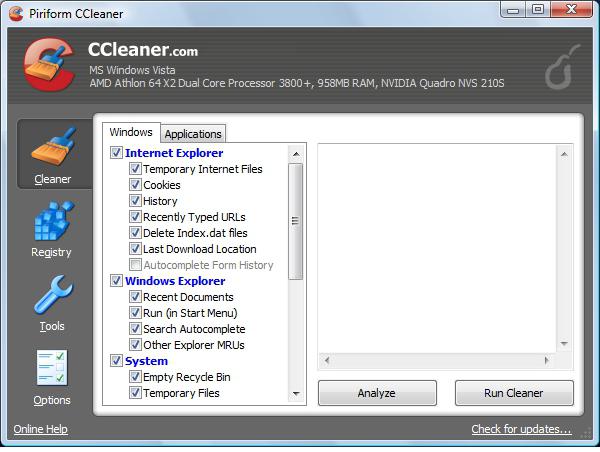The image size is (600, 452).
Task: Toggle the Windows Explorer group checkbox
Action: (116, 281)
